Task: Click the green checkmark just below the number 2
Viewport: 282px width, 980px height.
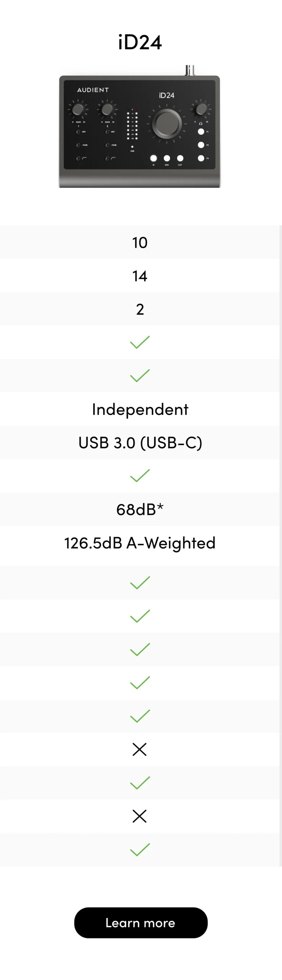Action: [140, 342]
